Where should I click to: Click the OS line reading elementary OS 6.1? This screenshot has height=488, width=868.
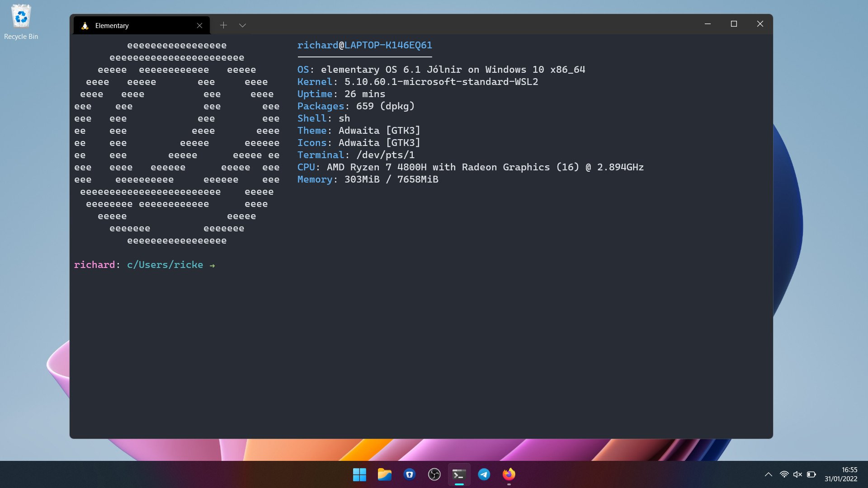pos(441,70)
